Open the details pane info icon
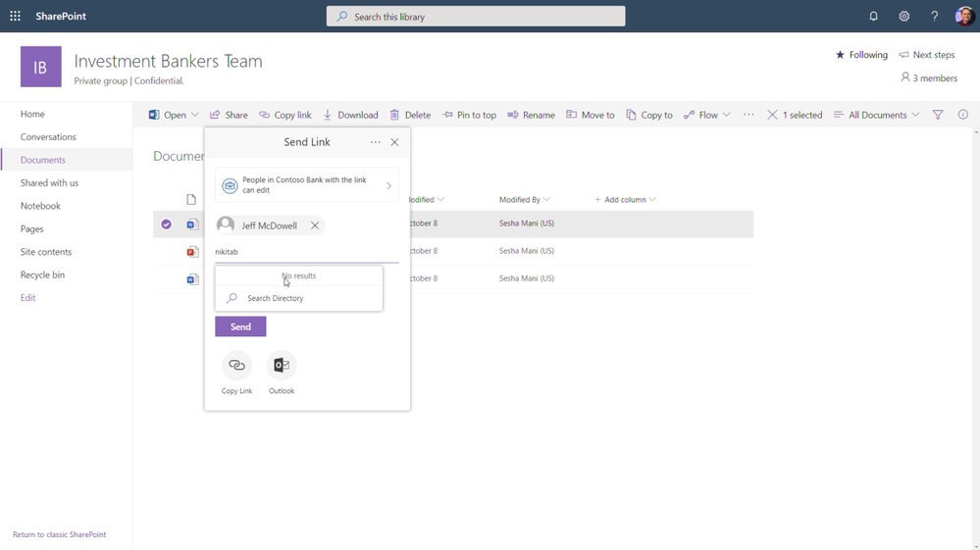 [x=963, y=115]
